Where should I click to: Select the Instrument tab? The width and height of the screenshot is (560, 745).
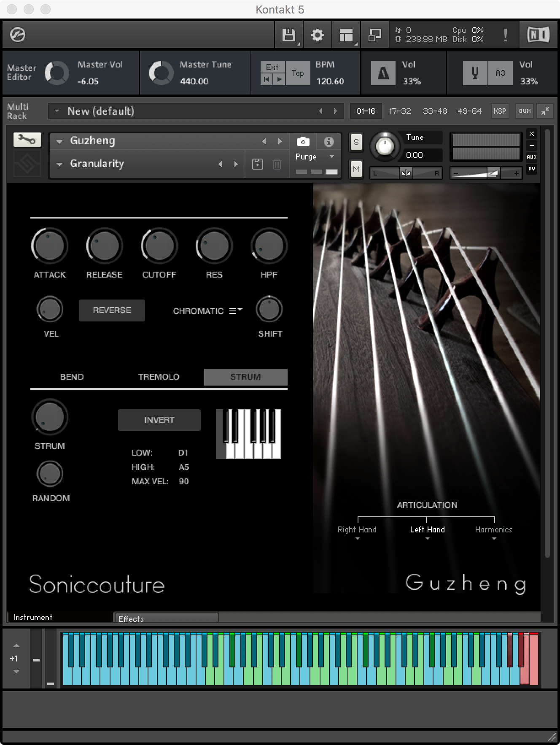60,617
